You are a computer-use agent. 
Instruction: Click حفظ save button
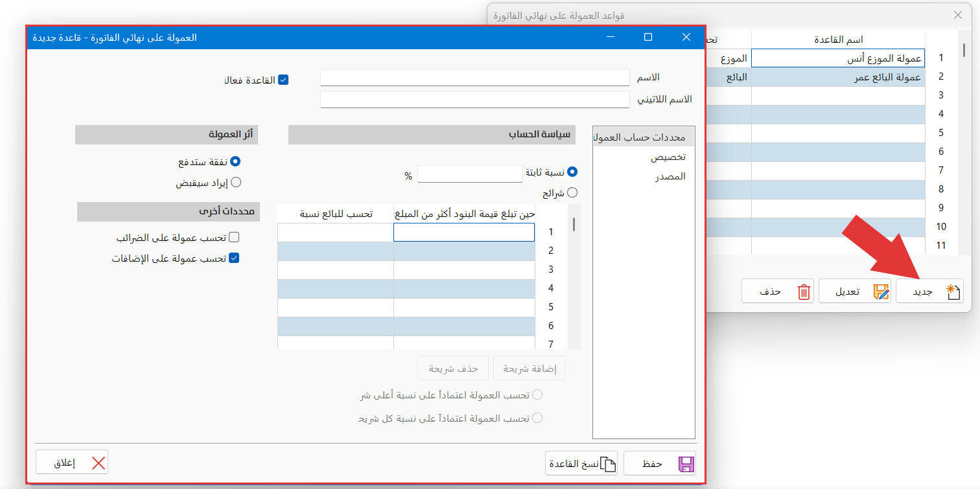[x=660, y=464]
